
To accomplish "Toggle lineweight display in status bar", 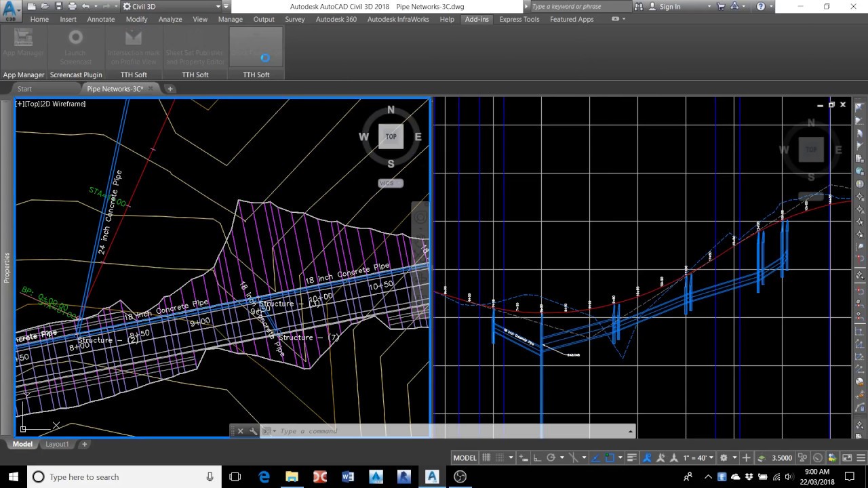I will click(632, 457).
